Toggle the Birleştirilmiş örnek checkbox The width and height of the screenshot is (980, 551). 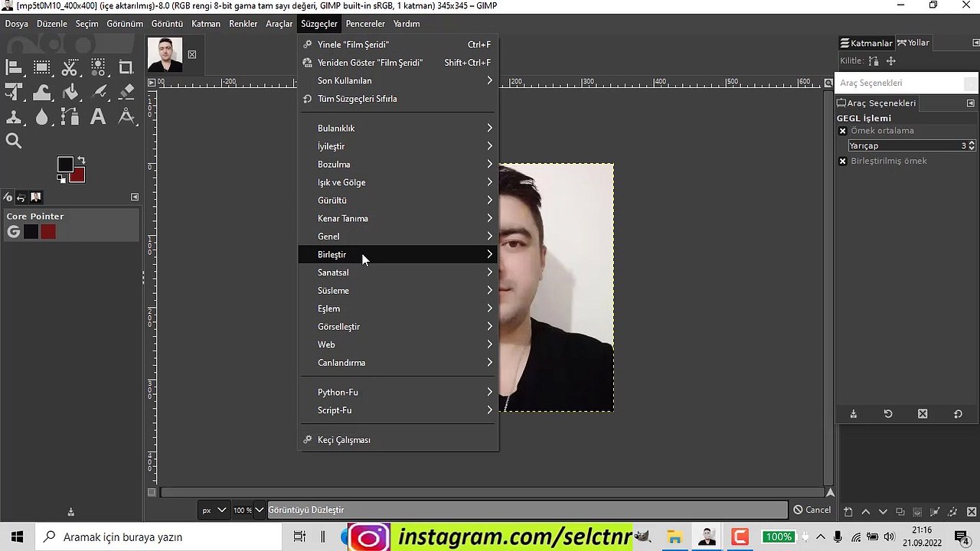tap(843, 161)
